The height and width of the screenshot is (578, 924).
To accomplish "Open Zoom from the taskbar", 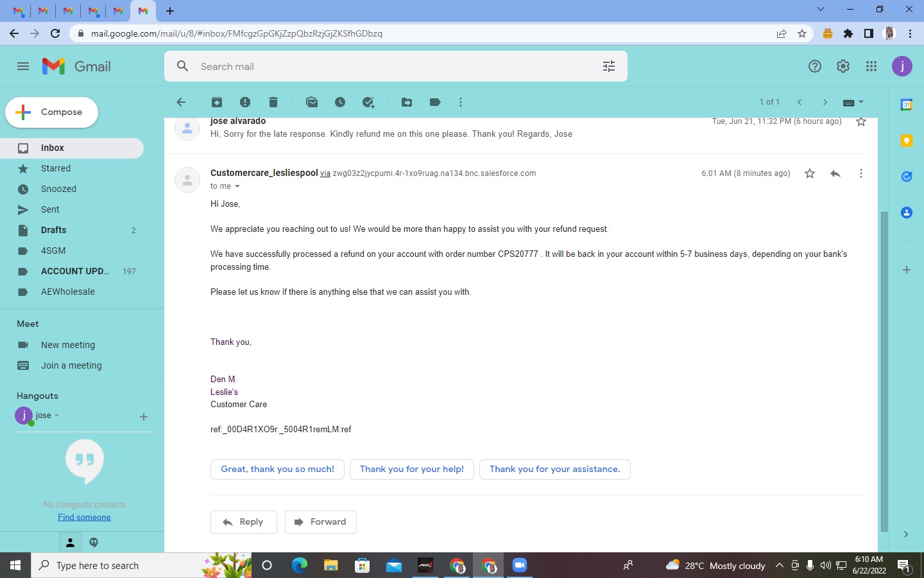I will 520,565.
